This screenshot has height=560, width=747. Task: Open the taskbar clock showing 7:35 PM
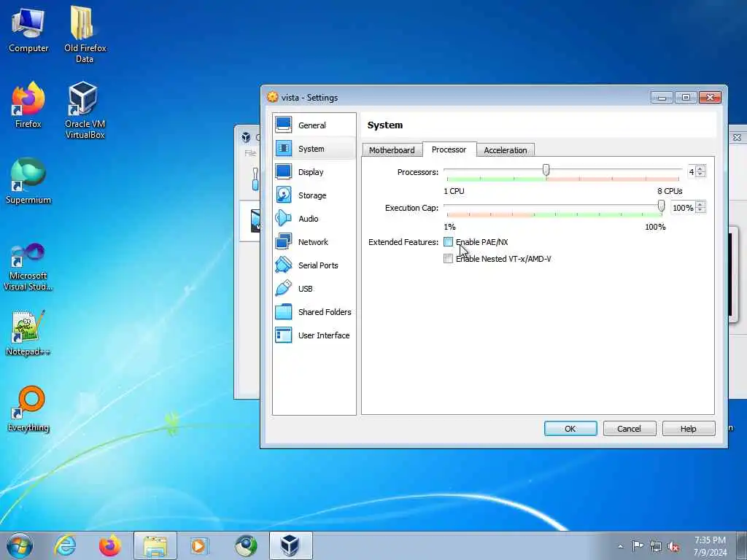pyautogui.click(x=710, y=546)
